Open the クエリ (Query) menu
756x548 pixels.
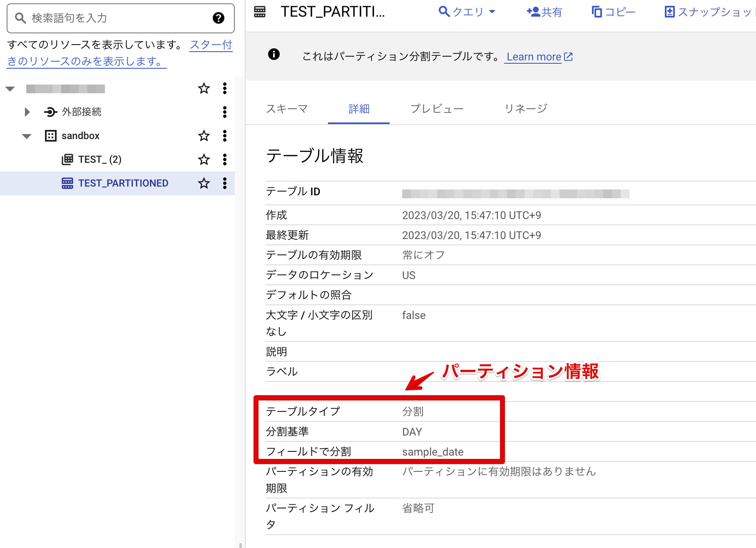click(x=468, y=12)
